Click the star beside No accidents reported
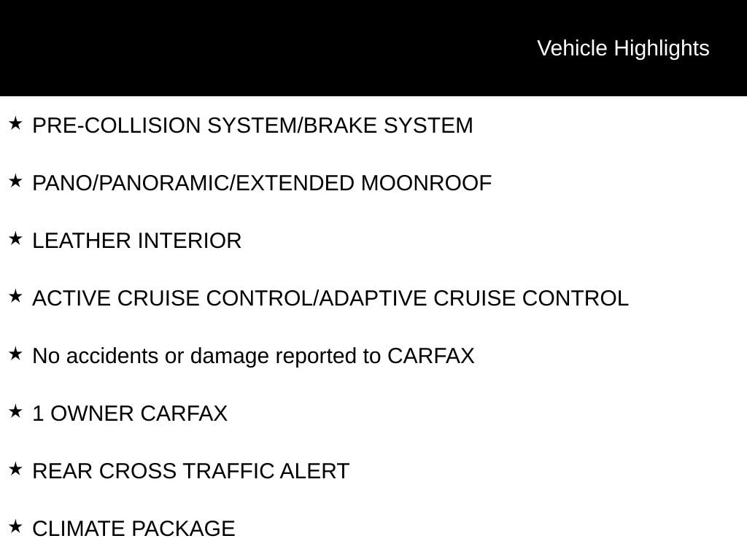The height and width of the screenshot is (560, 747). click(x=15, y=354)
